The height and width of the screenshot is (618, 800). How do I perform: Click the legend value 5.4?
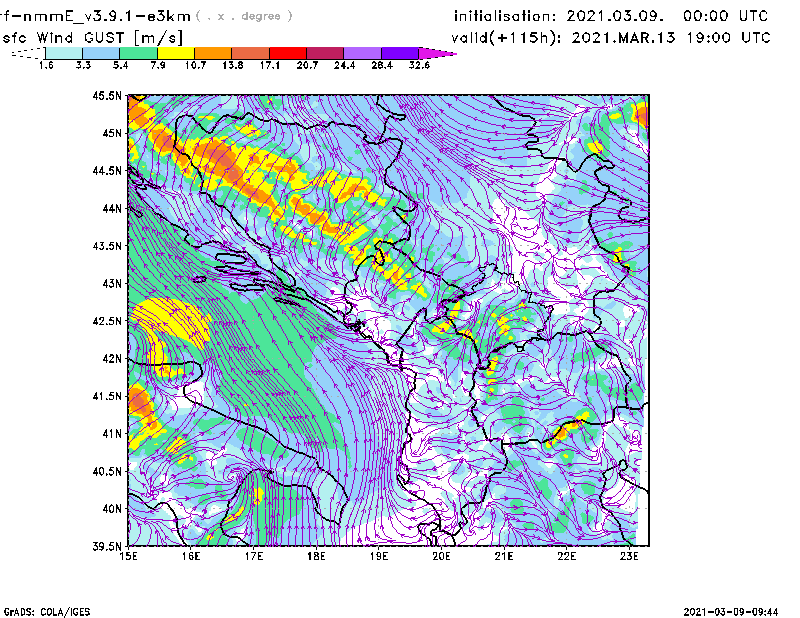point(120,65)
